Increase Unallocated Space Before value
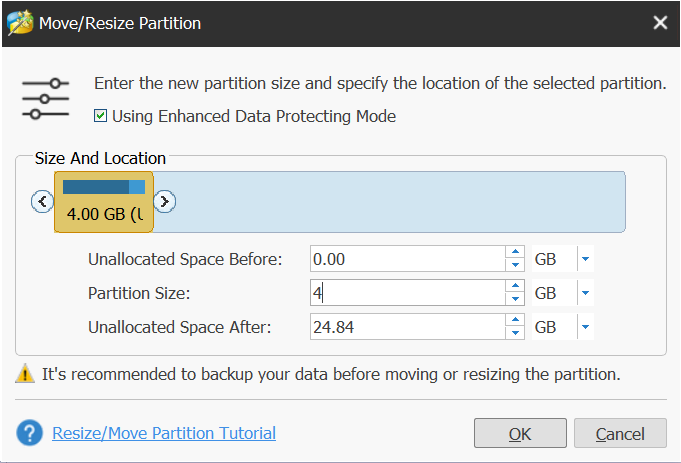The width and height of the screenshot is (681, 463). coord(515,253)
